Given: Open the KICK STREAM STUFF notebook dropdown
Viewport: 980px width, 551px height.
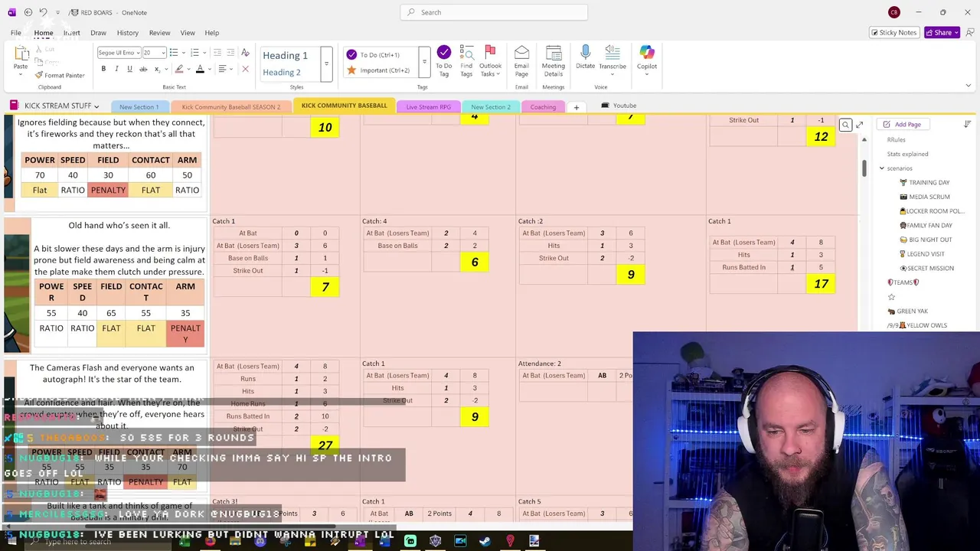Looking at the screenshot, I should (x=96, y=106).
